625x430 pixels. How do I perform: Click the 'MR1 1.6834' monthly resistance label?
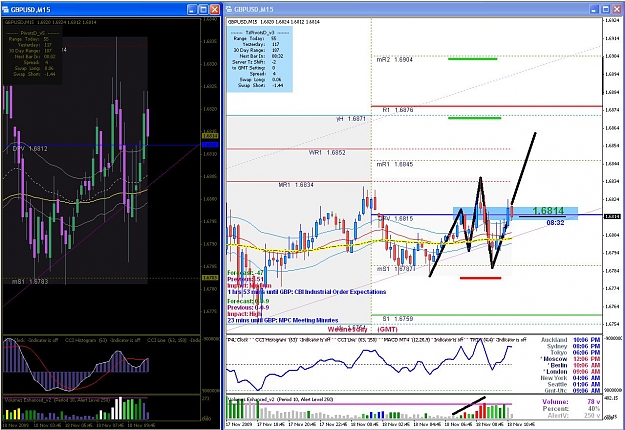[296, 185]
